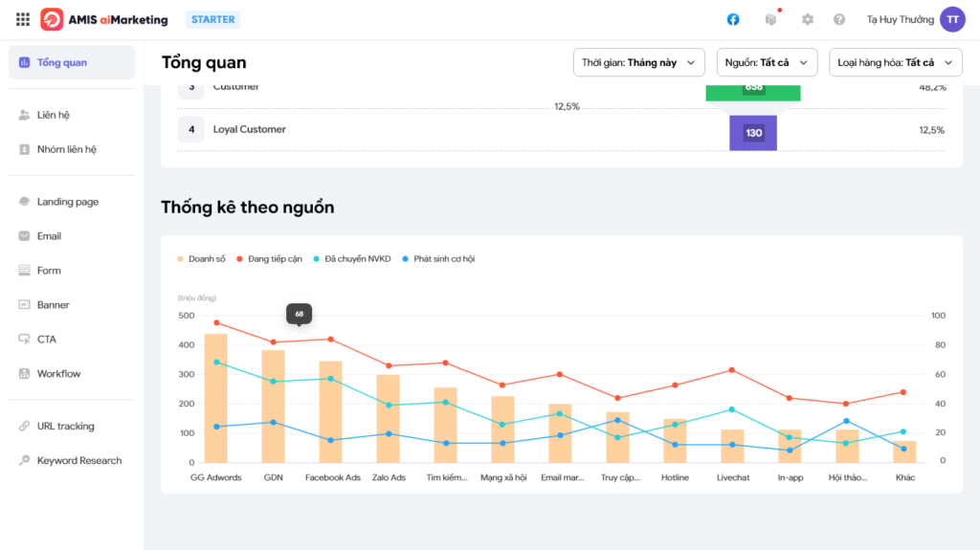Open the Workflow menu item
This screenshot has height=550, width=980.
58,374
